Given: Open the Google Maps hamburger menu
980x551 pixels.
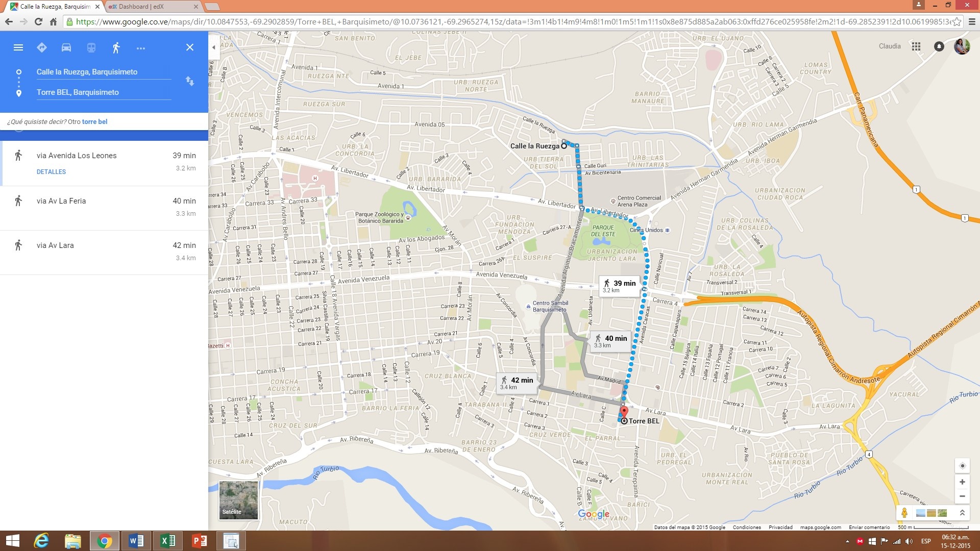Looking at the screenshot, I should coord(18,47).
